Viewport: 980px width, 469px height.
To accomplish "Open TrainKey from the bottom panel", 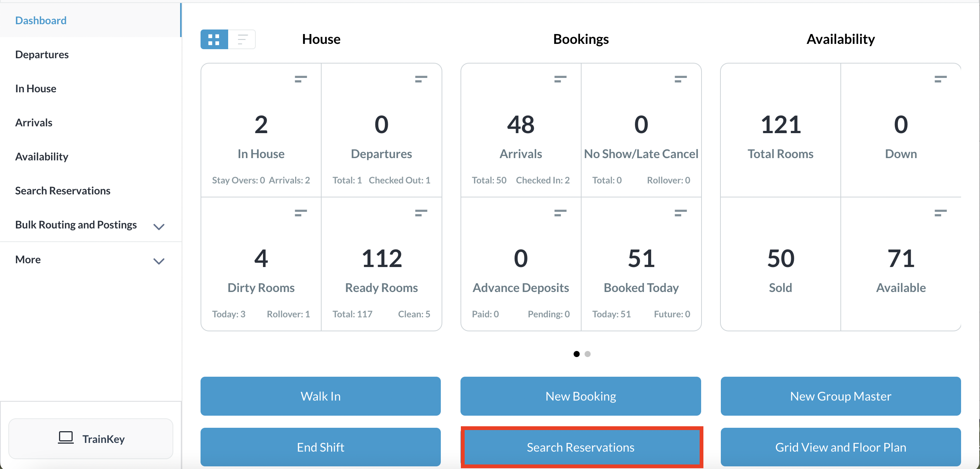I will pos(91,439).
